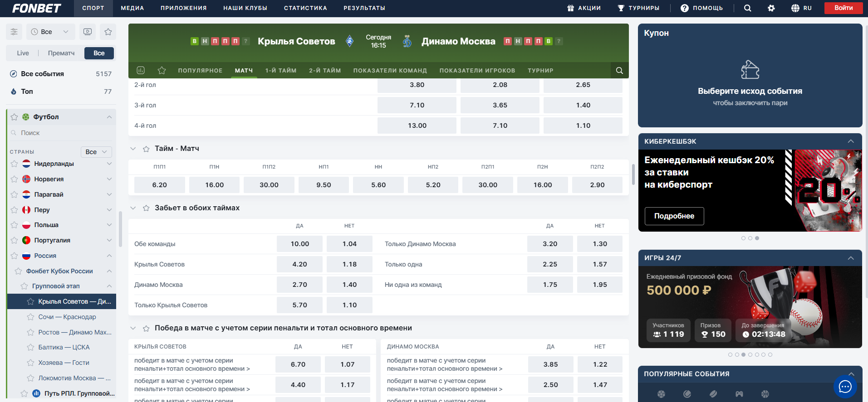
Task: Open the sidebar filter settings icon
Action: tap(14, 32)
